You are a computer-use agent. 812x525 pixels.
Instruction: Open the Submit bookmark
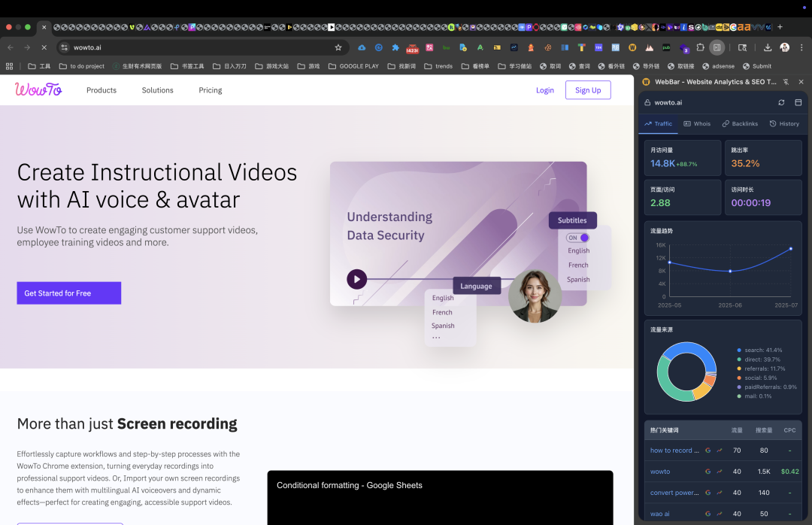click(x=757, y=66)
